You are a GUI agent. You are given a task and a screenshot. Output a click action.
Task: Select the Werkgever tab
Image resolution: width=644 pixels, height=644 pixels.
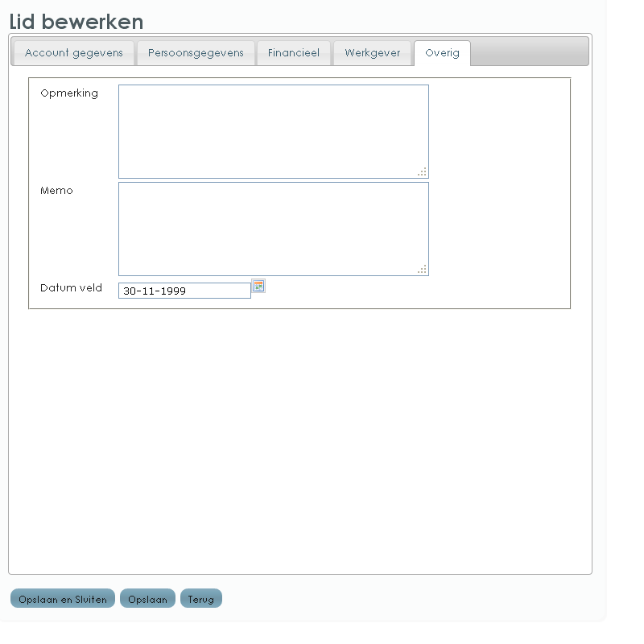pyautogui.click(x=373, y=53)
